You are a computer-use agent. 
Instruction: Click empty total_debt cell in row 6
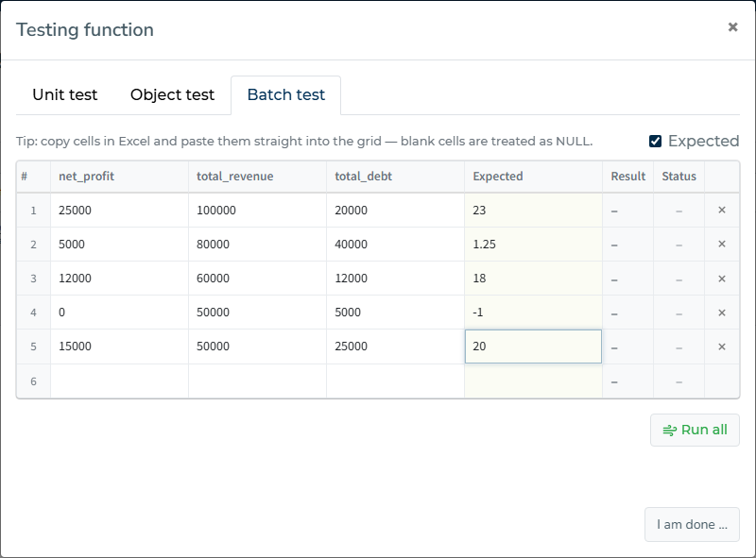(395, 381)
